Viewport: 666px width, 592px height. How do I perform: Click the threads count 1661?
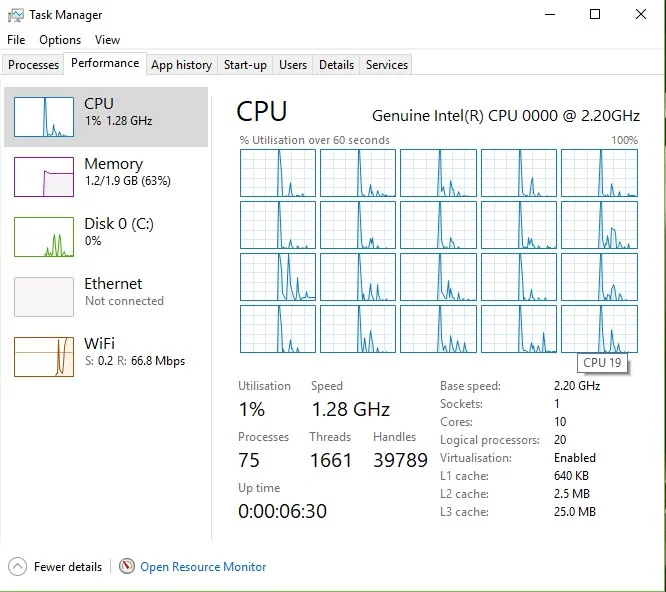point(331,460)
